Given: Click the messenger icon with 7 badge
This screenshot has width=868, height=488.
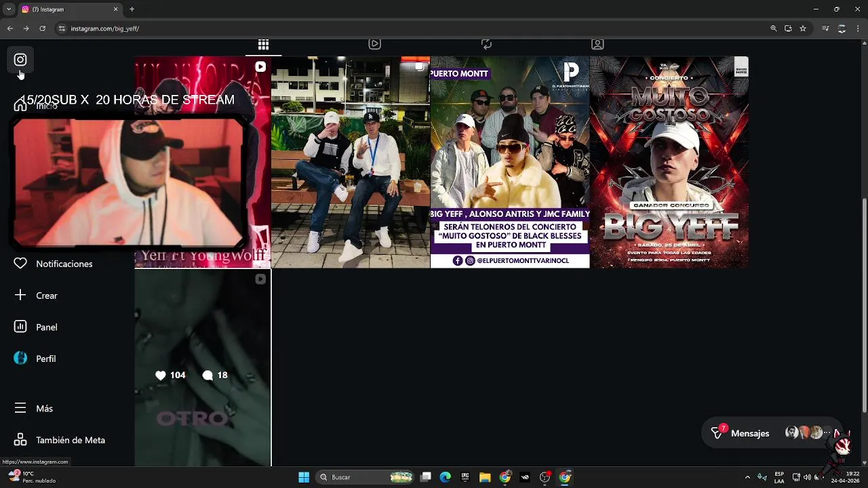Looking at the screenshot, I should click(717, 433).
